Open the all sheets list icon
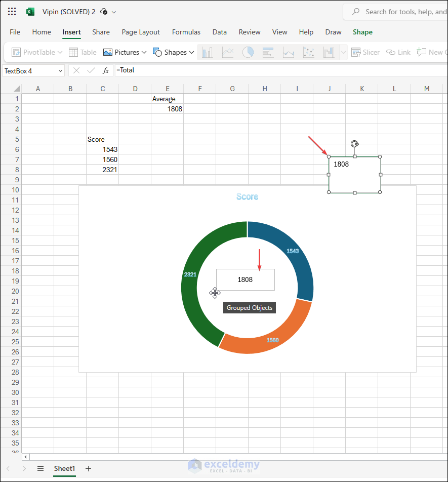448x482 pixels. click(40, 468)
